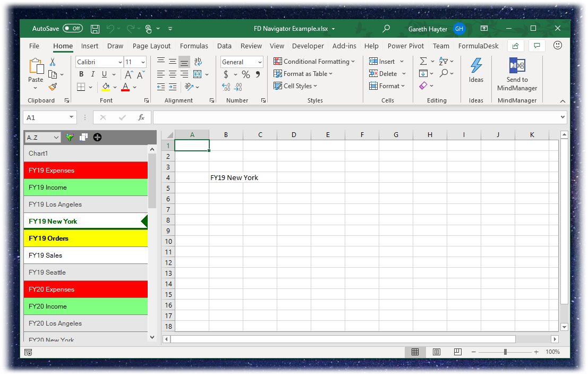Click the search magnifier in title bar
588x375 pixels.
tap(386, 29)
